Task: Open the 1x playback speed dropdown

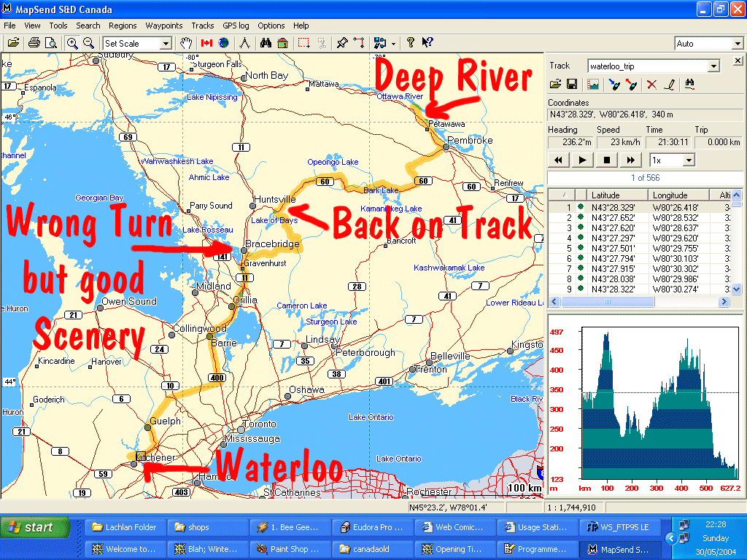Action: 688,160
